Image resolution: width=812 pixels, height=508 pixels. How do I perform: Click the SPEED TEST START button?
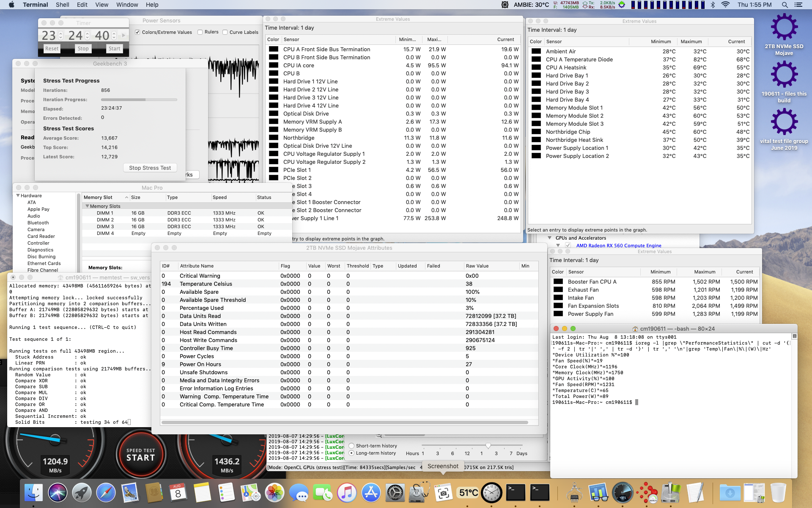141,455
